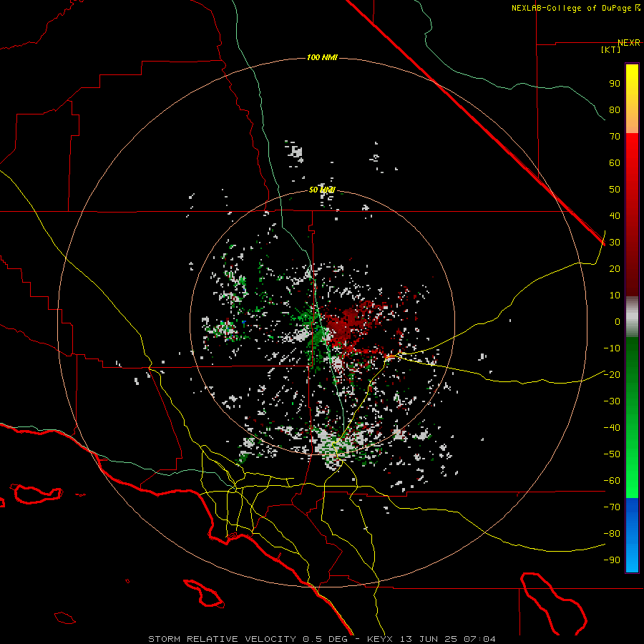Click the gray zero-velocity band of color bar
Screen dimensions: 644x644
[632, 317]
